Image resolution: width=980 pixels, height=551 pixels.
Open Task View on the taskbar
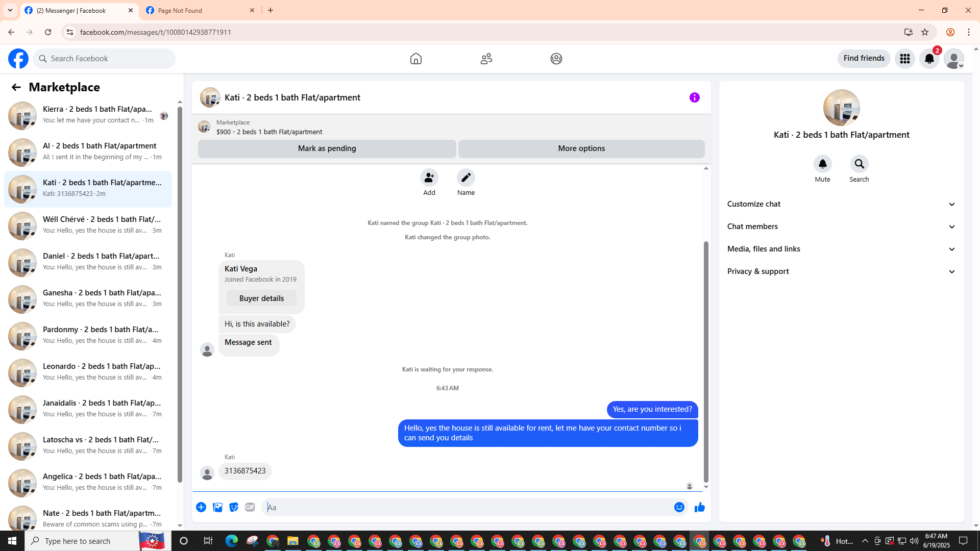(x=208, y=541)
